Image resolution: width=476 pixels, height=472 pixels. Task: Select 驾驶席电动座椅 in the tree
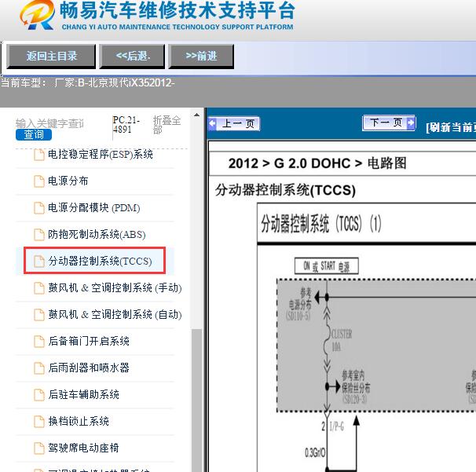point(83,448)
